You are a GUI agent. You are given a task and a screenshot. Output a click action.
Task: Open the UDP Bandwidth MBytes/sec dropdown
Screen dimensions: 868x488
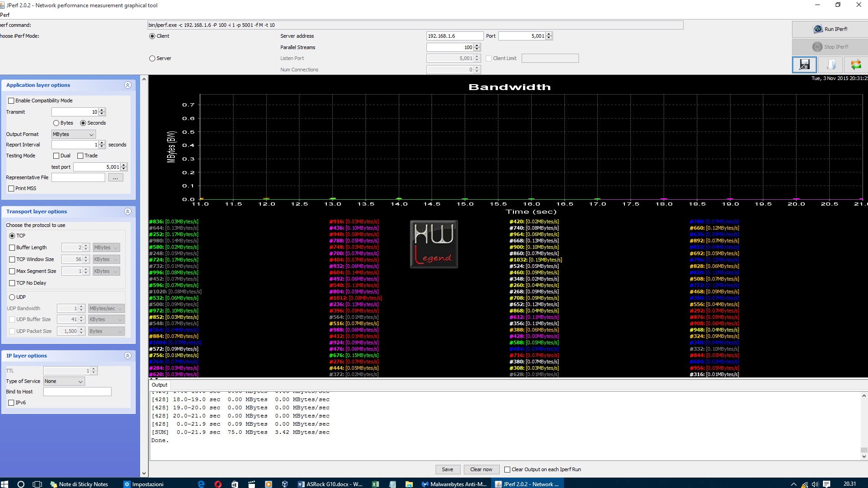tap(106, 308)
